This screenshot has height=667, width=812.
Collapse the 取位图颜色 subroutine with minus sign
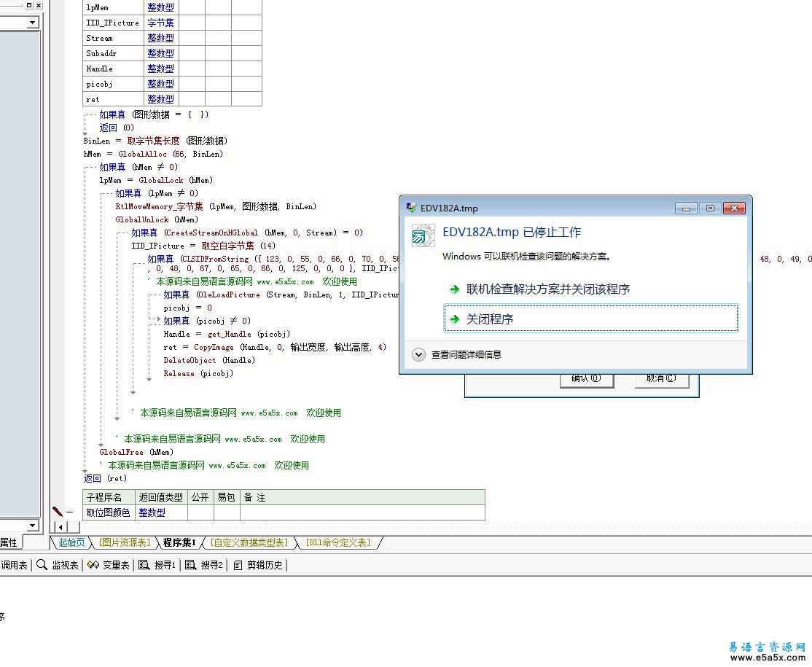(x=70, y=512)
